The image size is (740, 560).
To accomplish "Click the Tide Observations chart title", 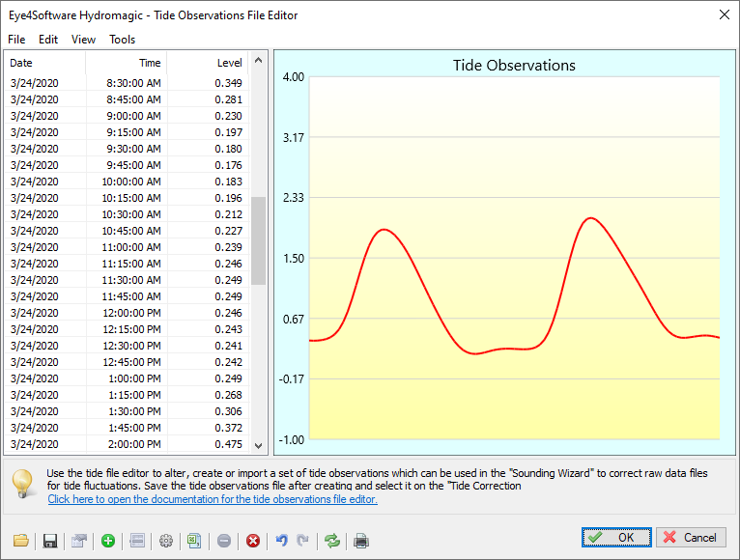I will [514, 65].
